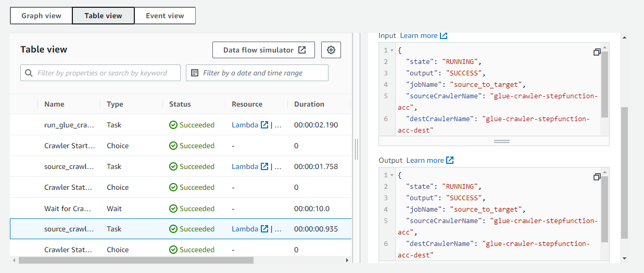
Task: Open the table view settings gear
Action: 331,50
